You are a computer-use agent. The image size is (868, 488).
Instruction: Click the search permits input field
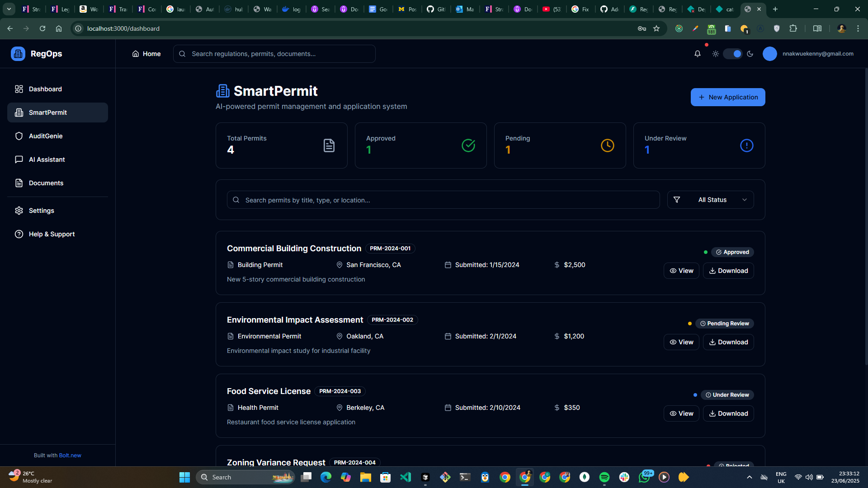coord(443,200)
